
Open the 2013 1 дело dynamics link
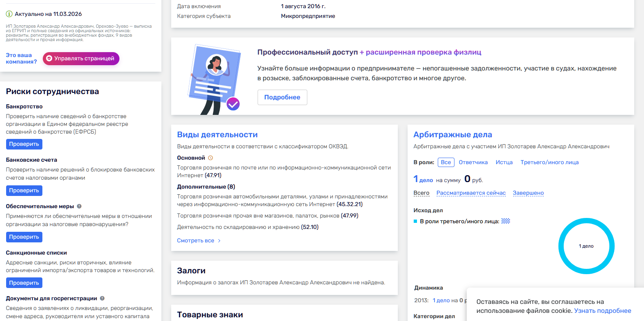tap(441, 300)
